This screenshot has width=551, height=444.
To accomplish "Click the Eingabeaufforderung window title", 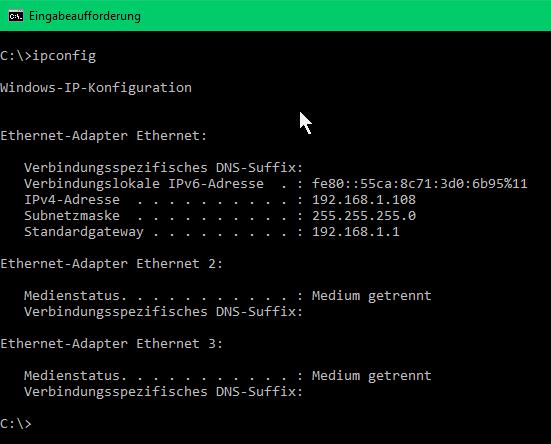I will coord(85,16).
